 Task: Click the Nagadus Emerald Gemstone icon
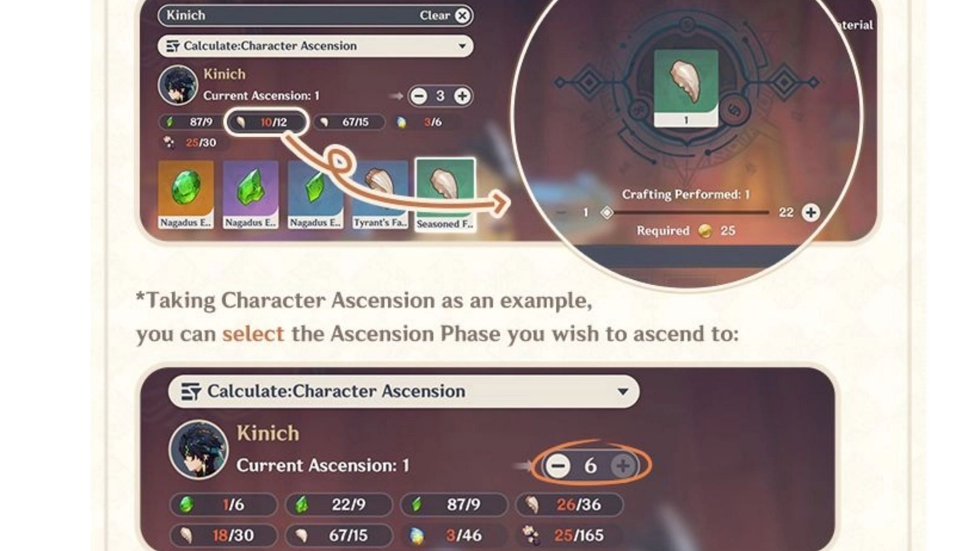pos(186,192)
